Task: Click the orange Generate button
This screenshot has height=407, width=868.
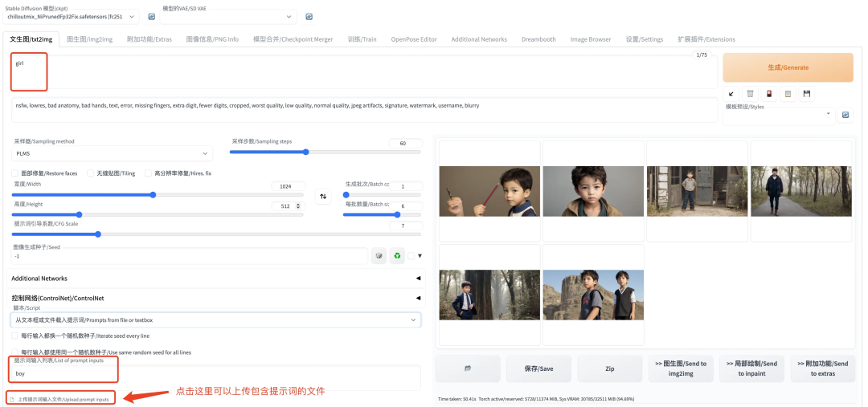Action: pyautogui.click(x=788, y=67)
